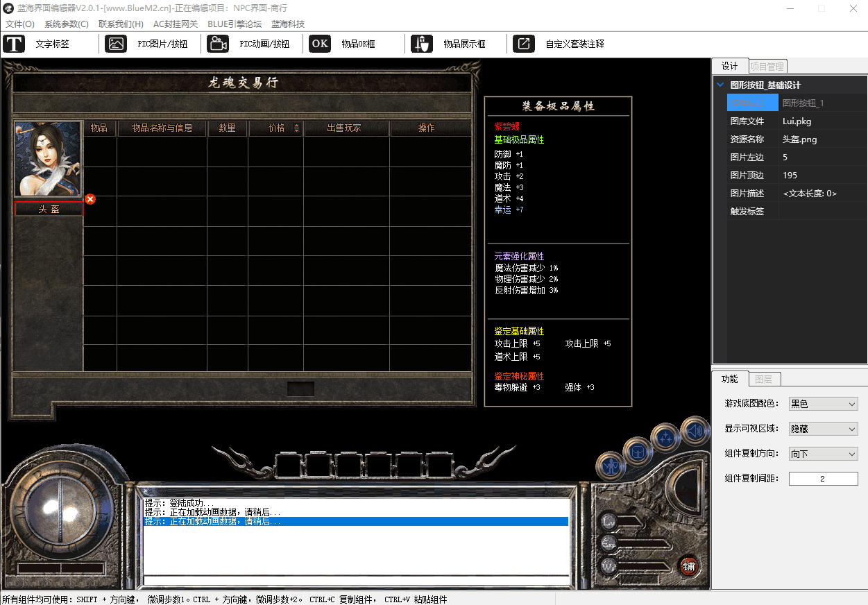The width and height of the screenshot is (868, 605).
Task: Switch to the 设计 tab
Action: 730,66
